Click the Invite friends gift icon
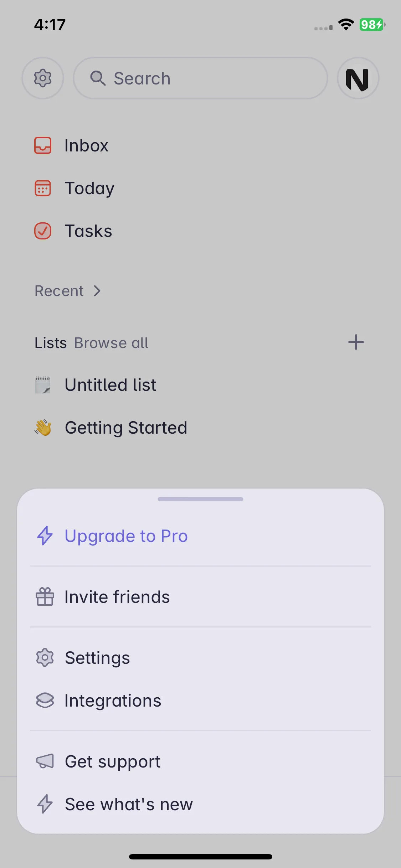401x868 pixels. click(45, 596)
